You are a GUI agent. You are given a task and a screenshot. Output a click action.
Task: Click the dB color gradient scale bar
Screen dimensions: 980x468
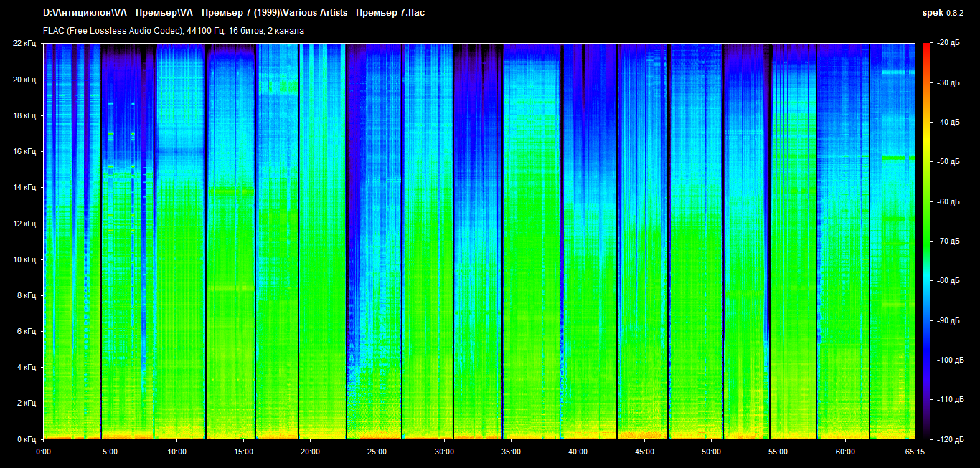click(x=926, y=241)
